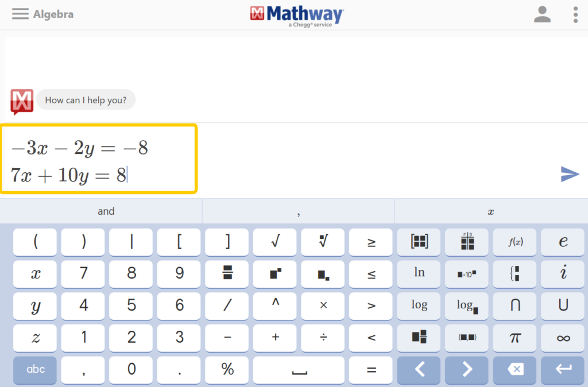
Task: Insert an augmented matrix
Action: click(x=466, y=242)
